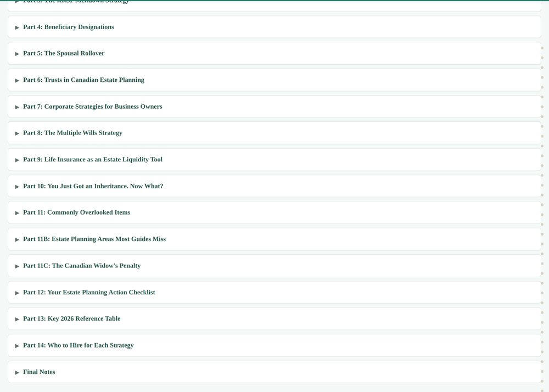The height and width of the screenshot is (392, 549).
Task: Expand Part 14: Who to Hire for Each Strategy
Action: (274, 345)
